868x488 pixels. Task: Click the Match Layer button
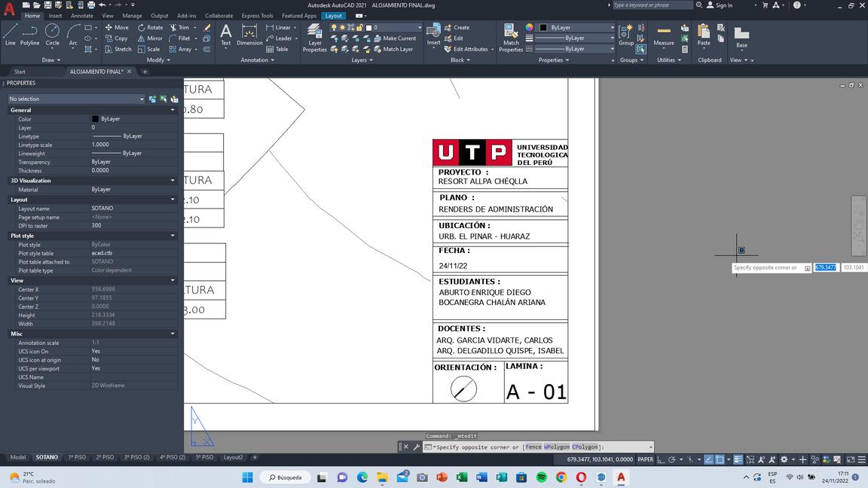(x=393, y=49)
